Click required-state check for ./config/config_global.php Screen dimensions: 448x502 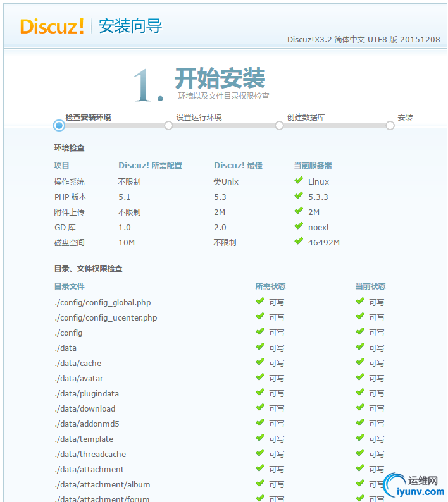click(260, 302)
